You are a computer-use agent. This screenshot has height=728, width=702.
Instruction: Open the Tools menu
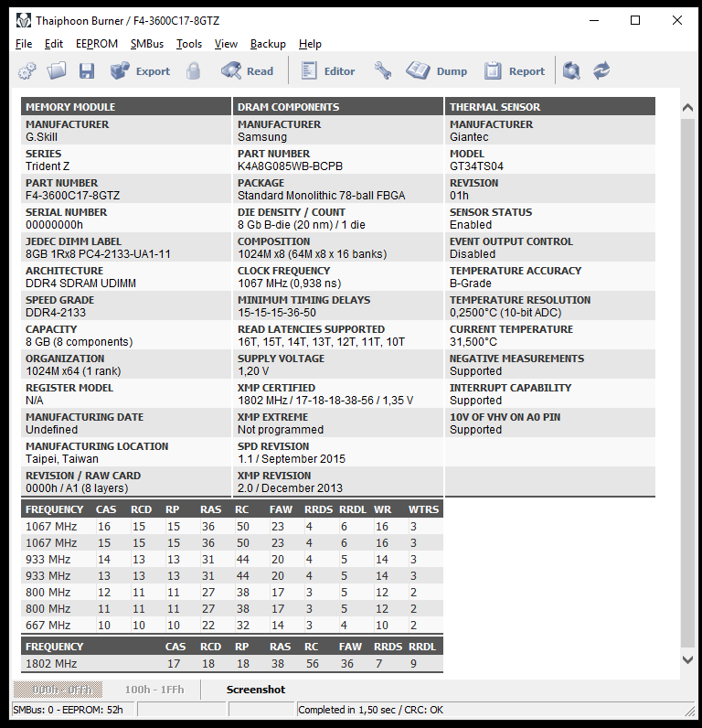click(x=189, y=44)
